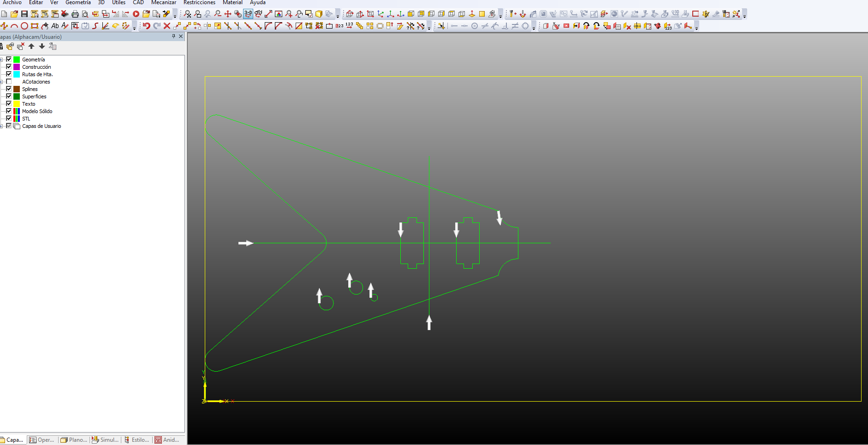Toggle Rutas de Hta. layer checkbox
The width and height of the screenshot is (868, 445).
9,74
